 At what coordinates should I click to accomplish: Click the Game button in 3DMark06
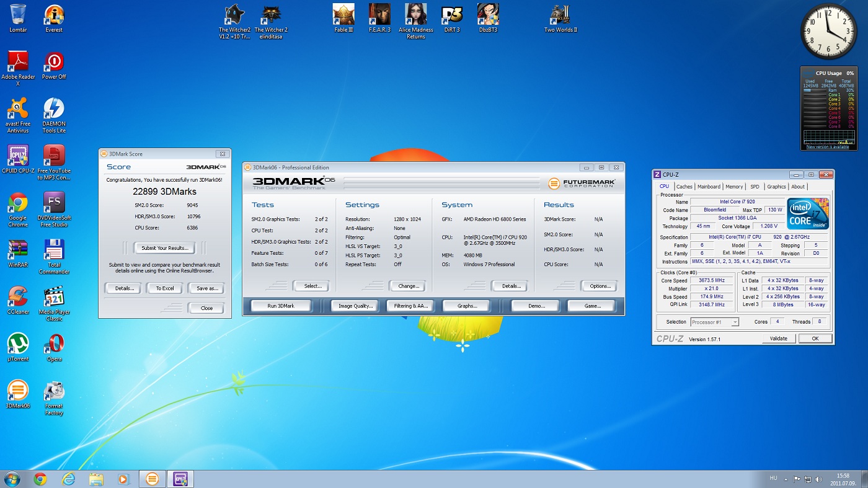coord(592,306)
